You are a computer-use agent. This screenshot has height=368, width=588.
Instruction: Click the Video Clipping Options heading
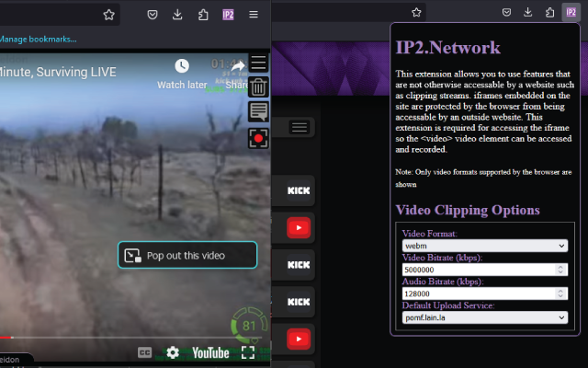pos(468,210)
